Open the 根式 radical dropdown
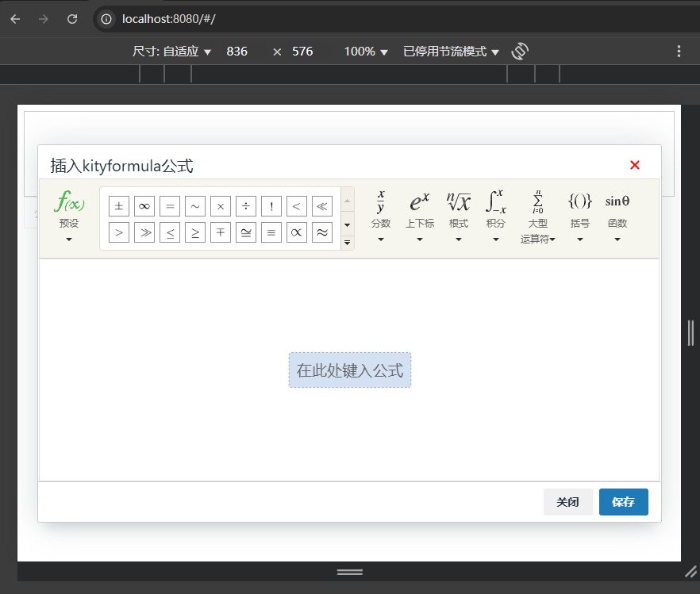 459,217
